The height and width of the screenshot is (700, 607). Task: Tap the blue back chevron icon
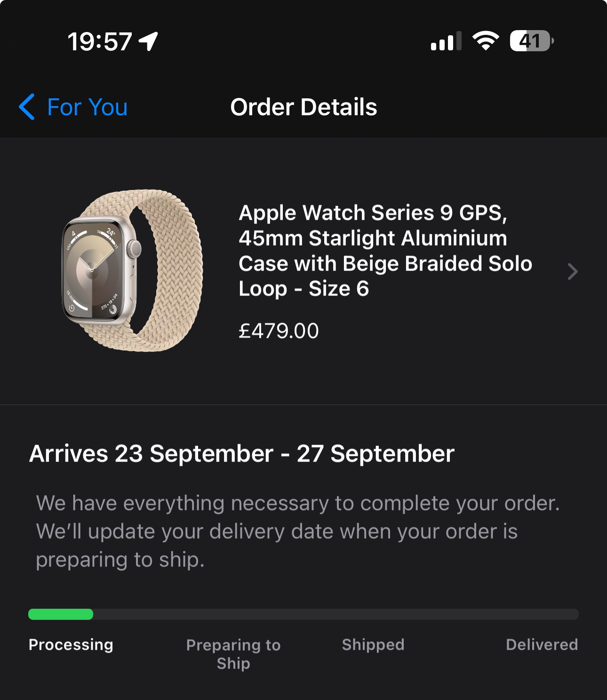27,107
